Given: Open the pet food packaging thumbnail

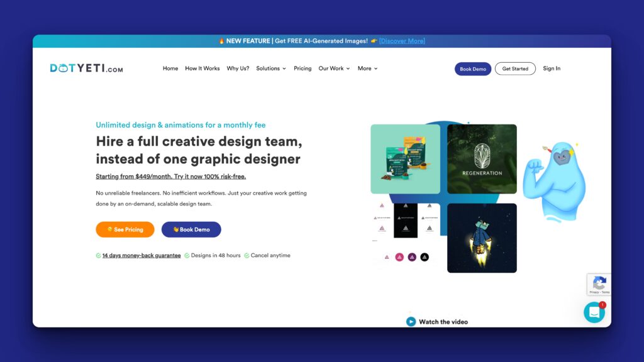Looking at the screenshot, I should coord(406,159).
